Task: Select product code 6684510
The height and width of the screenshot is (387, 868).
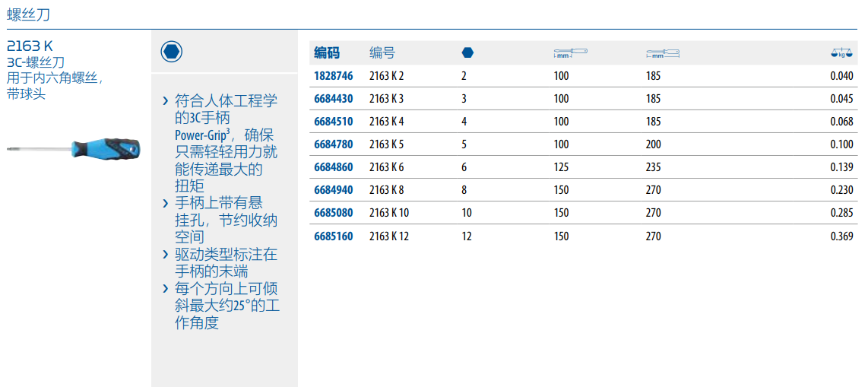Action: tap(333, 122)
